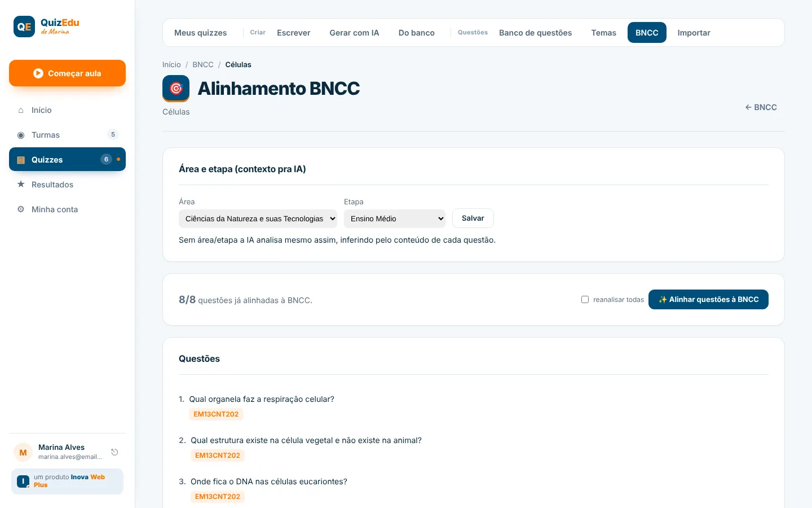Open the Meus quizzes tab
The height and width of the screenshot is (508, 812).
click(201, 33)
